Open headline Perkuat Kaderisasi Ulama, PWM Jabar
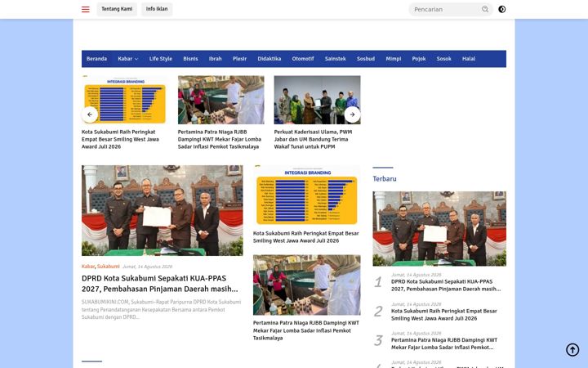The width and height of the screenshot is (588, 368). [313, 139]
